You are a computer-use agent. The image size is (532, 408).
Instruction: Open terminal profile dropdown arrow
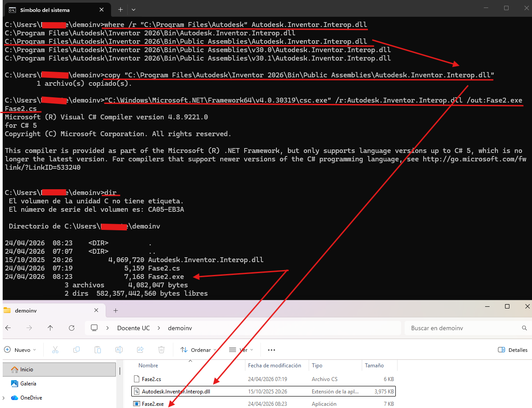point(134,9)
